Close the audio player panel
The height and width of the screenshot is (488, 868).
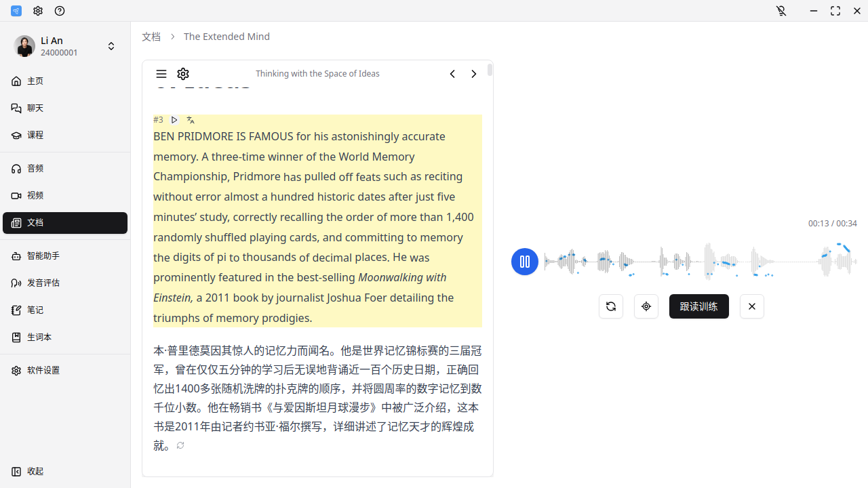[751, 306]
